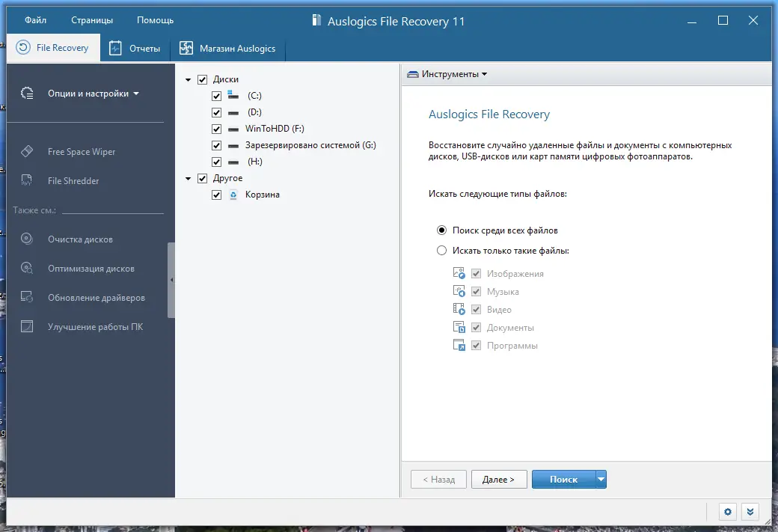
Task: Click the Инструменты drive icon
Action: [413, 74]
